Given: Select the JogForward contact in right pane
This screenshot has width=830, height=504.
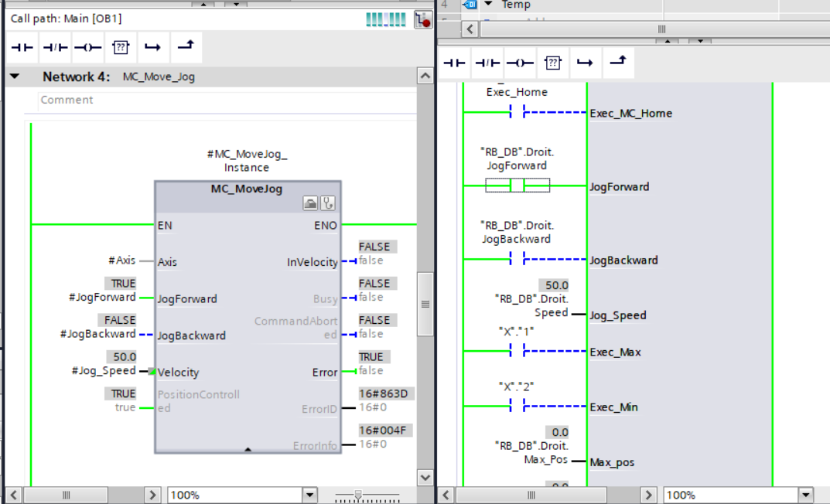Looking at the screenshot, I should point(517,186).
